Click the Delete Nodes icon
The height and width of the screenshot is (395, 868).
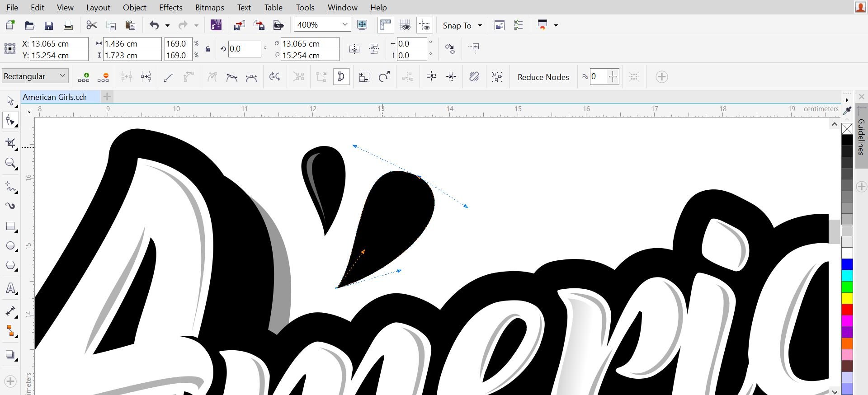pyautogui.click(x=103, y=77)
